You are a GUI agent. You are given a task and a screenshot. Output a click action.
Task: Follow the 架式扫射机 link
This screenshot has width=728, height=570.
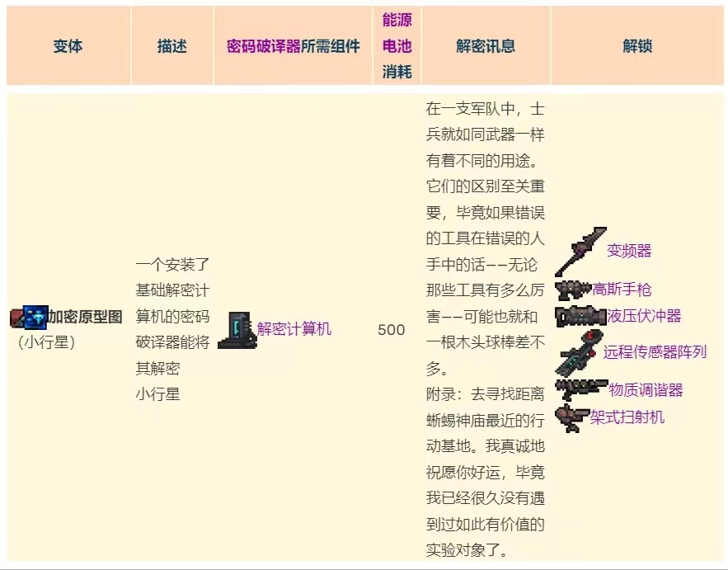(627, 417)
